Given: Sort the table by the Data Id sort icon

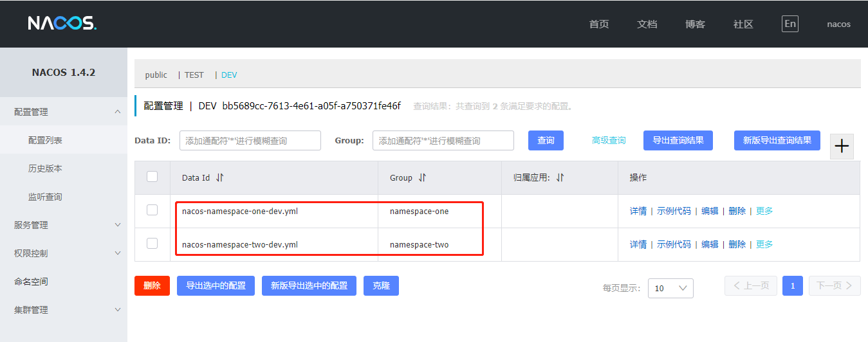Looking at the screenshot, I should [220, 177].
